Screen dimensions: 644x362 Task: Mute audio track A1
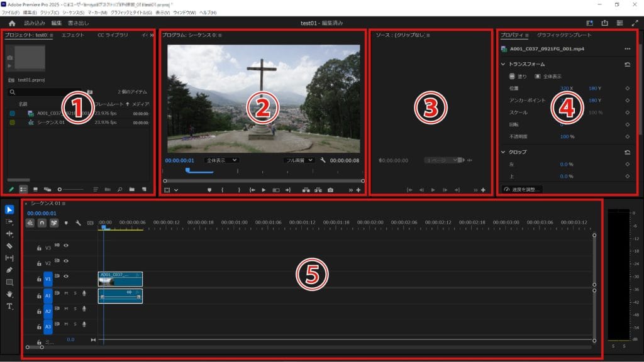66,293
